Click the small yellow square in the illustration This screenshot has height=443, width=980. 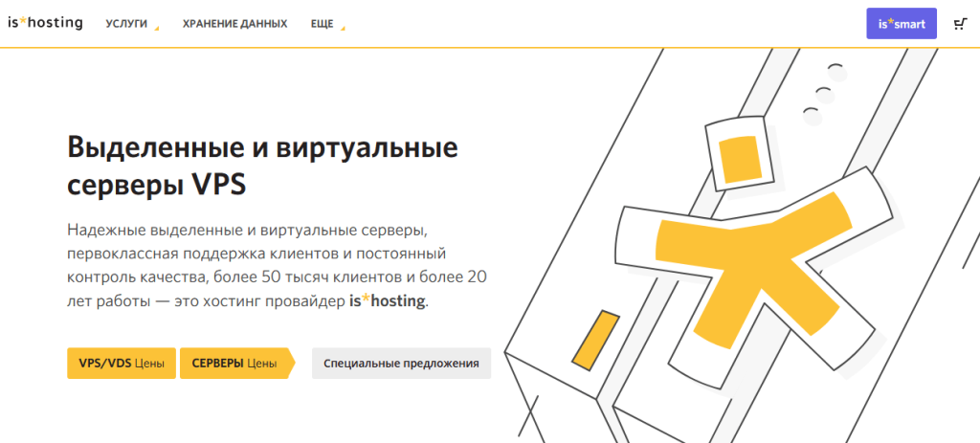pyautogui.click(x=737, y=159)
